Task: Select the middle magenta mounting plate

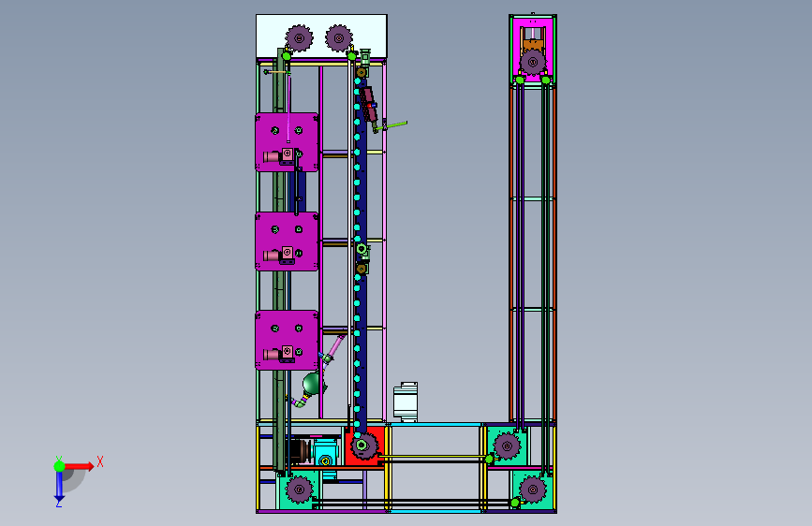Action: [287, 241]
